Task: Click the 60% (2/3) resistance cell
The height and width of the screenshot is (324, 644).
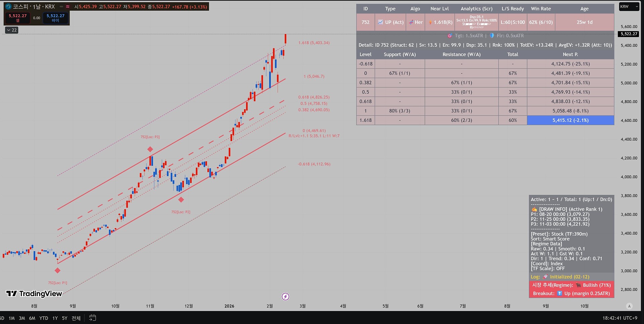Action: [x=462, y=120]
